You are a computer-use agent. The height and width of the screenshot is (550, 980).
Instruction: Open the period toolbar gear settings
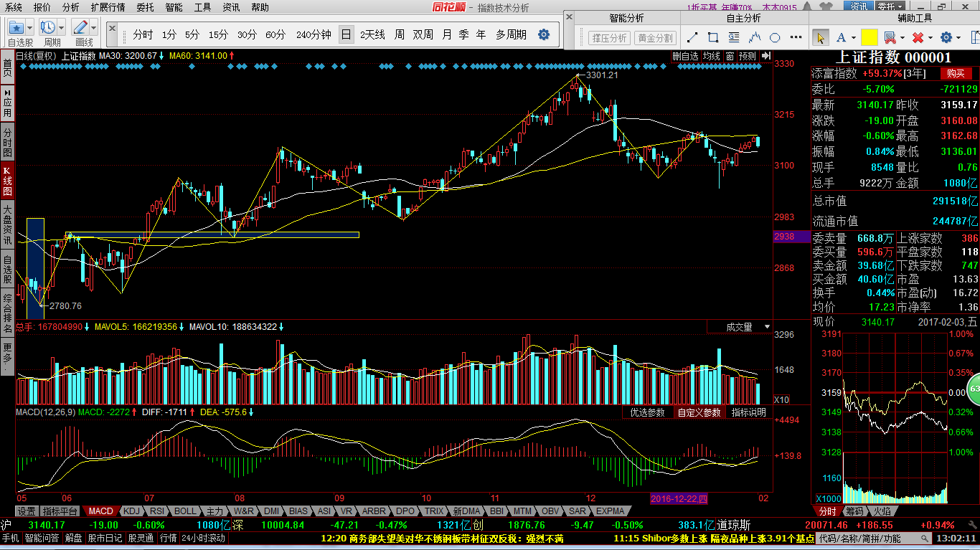[544, 34]
